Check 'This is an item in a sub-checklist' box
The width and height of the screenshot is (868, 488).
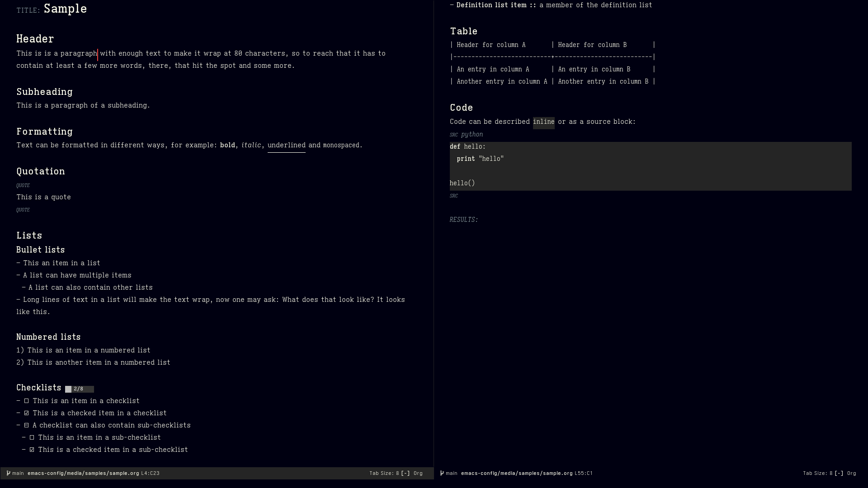click(32, 437)
